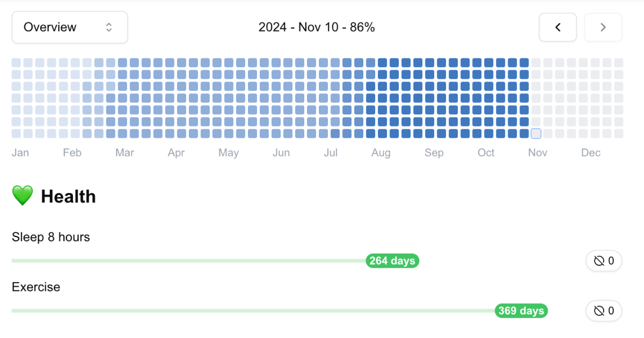Go to previous year with left chevron

[558, 27]
